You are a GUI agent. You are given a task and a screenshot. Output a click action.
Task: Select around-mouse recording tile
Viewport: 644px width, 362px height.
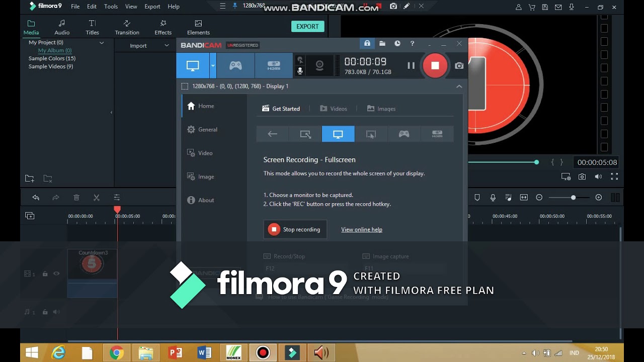coord(371,134)
